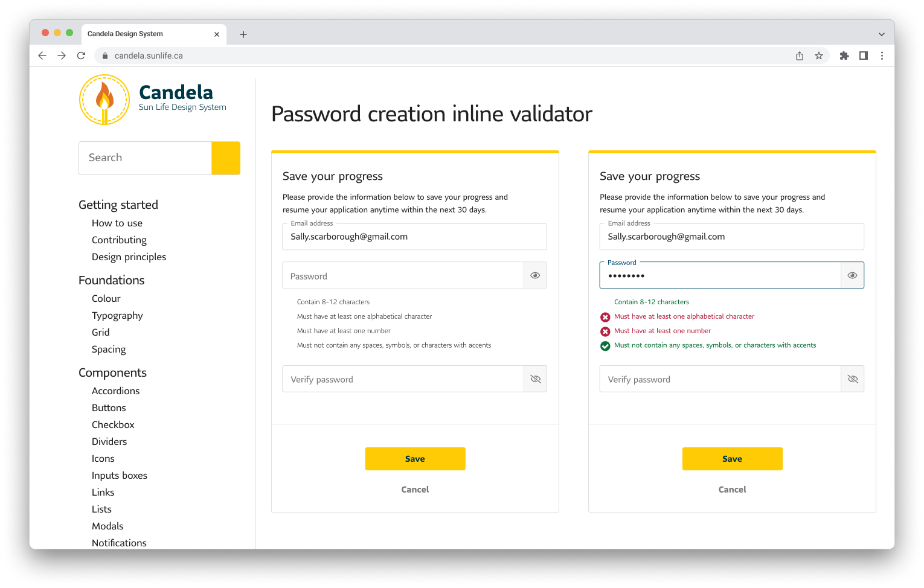Click Cancel in the right form
Image resolution: width=924 pixels, height=588 pixels.
(732, 490)
